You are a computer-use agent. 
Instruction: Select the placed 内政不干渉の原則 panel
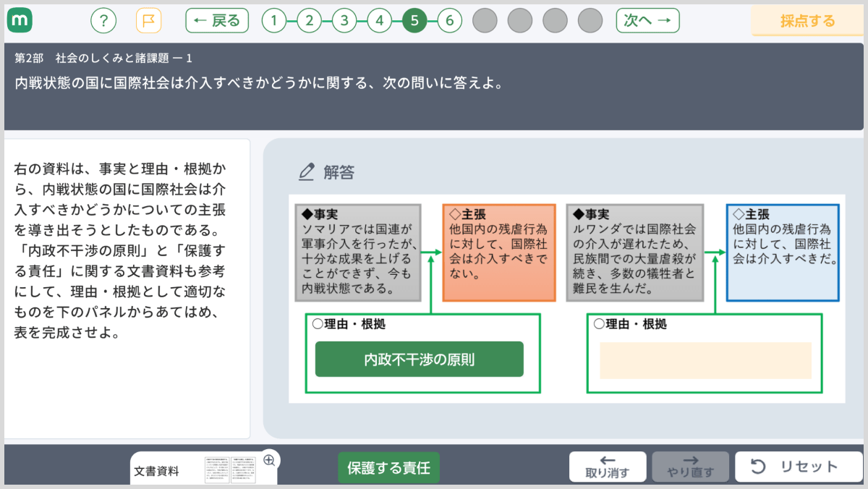(420, 360)
